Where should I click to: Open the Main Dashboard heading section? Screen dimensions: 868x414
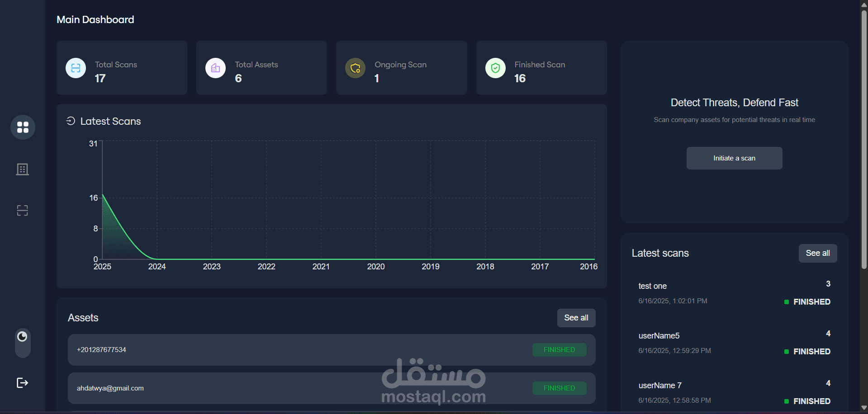tap(95, 19)
